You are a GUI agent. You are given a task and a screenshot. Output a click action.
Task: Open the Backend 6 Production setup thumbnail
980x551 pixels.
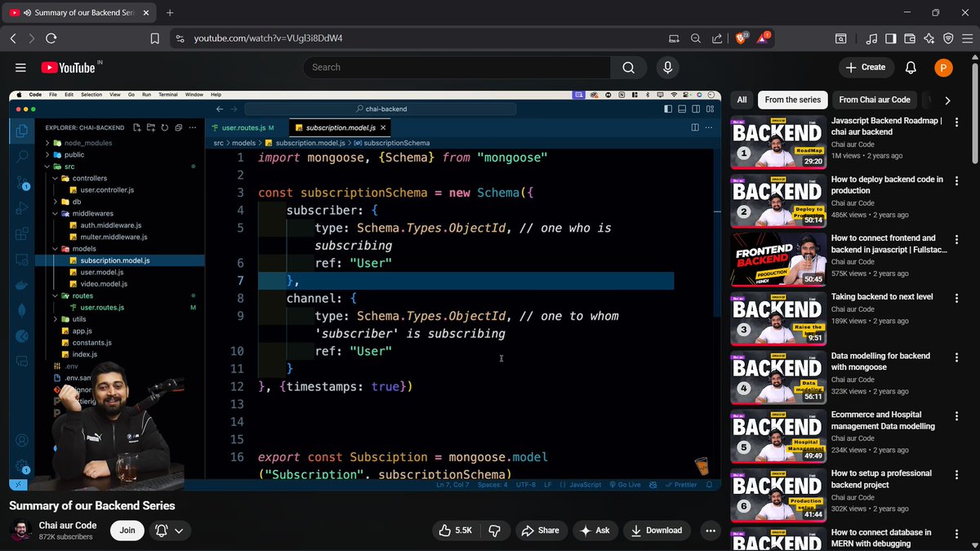click(x=778, y=494)
